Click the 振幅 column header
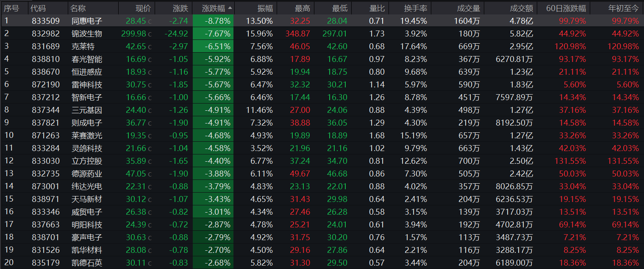 point(265,8)
